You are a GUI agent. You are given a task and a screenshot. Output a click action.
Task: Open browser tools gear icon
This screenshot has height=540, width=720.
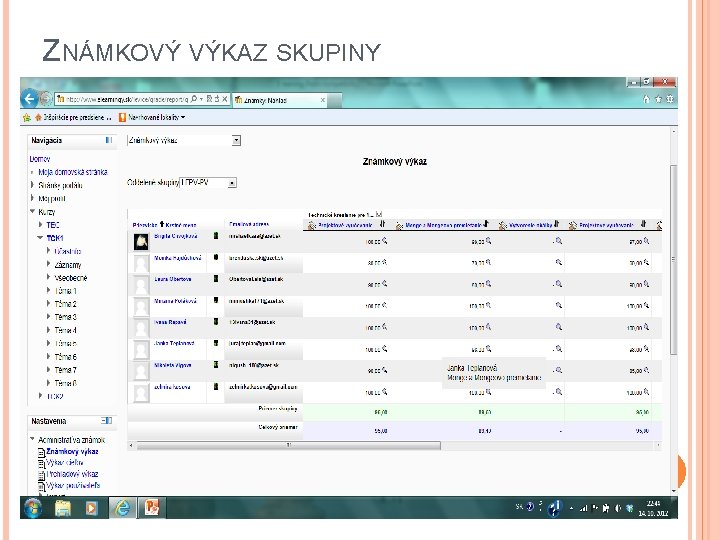[670, 99]
